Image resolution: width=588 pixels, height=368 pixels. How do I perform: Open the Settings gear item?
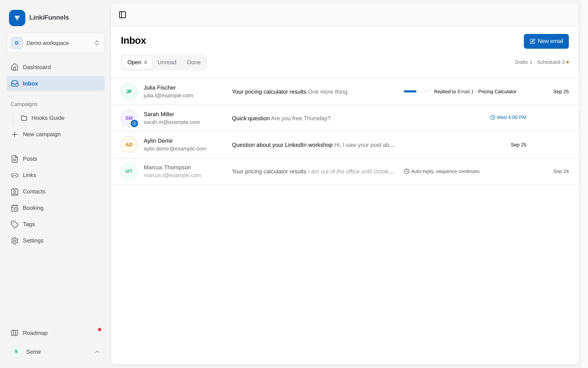coord(55,240)
